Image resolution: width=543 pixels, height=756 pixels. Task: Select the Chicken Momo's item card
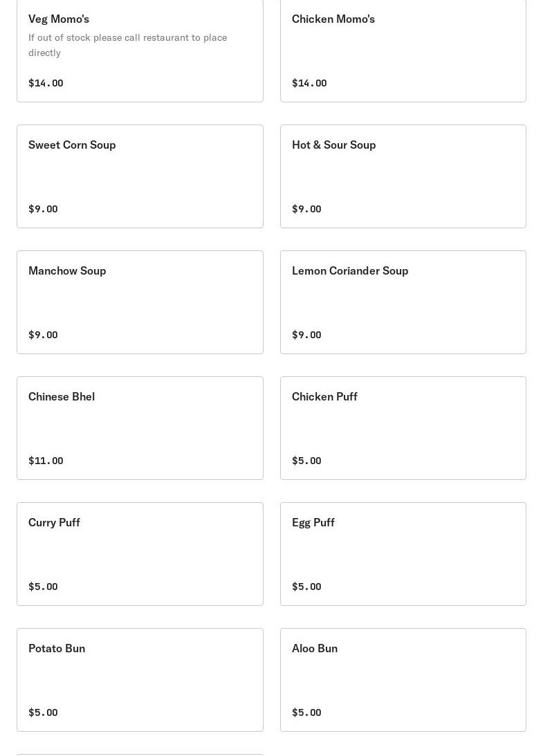tap(403, 48)
